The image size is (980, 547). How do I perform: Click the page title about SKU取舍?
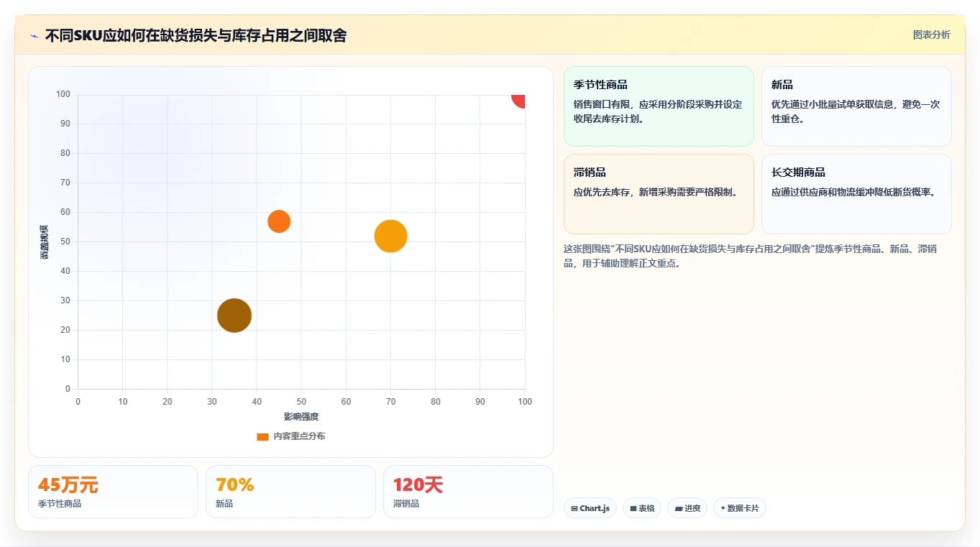[196, 36]
